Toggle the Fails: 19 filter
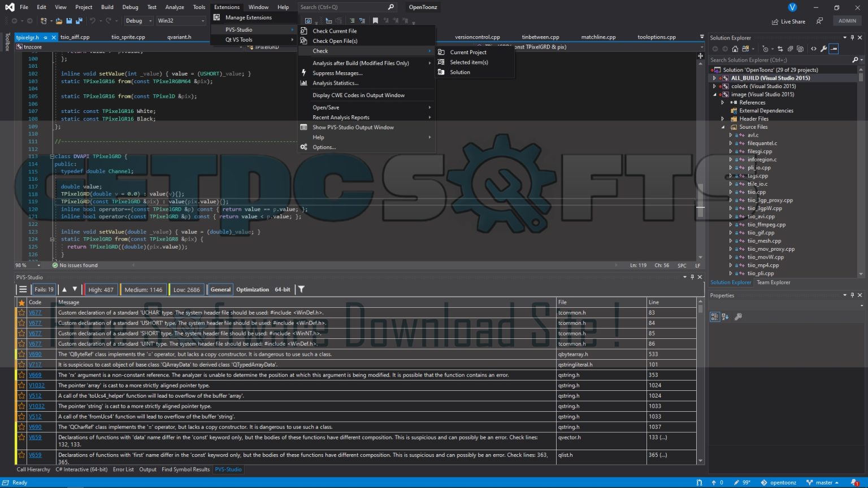This screenshot has width=868, height=488. [x=44, y=290]
